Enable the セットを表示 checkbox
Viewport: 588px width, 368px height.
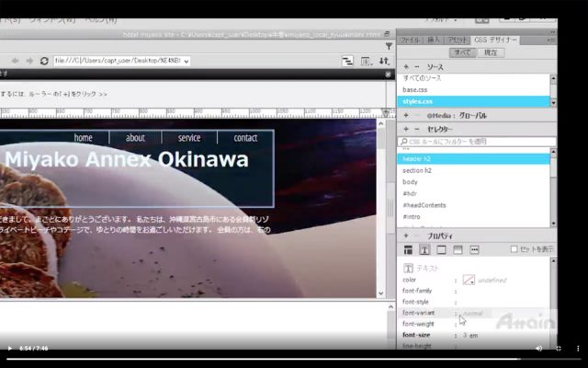(x=514, y=249)
